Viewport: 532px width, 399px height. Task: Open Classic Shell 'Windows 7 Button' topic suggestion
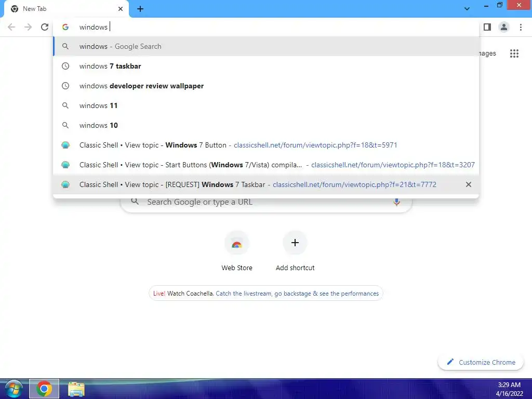coord(267,145)
